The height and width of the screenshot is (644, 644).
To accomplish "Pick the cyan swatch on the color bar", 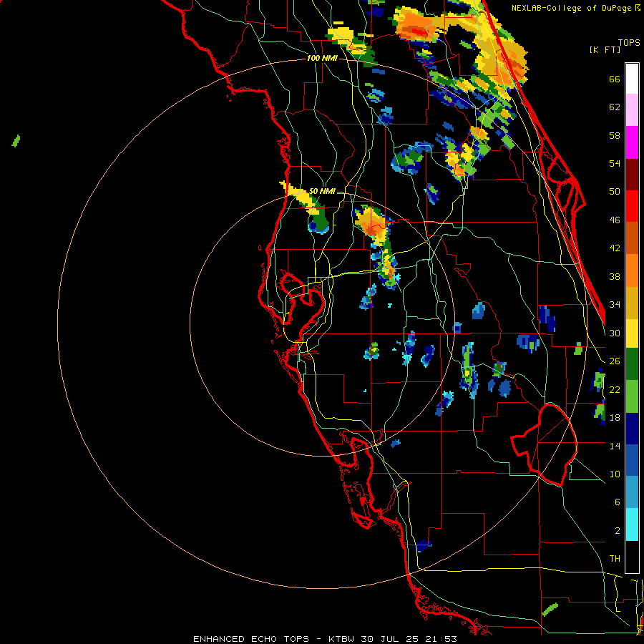I will tap(632, 525).
